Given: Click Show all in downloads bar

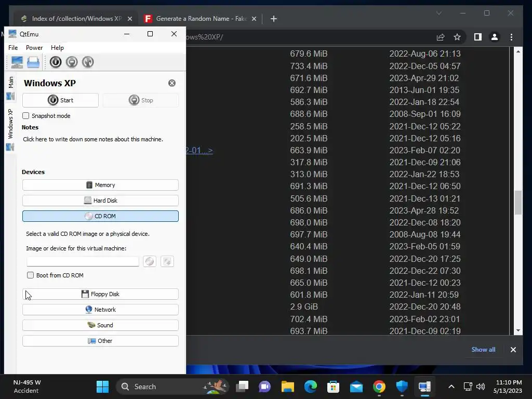Looking at the screenshot, I should point(484,350).
